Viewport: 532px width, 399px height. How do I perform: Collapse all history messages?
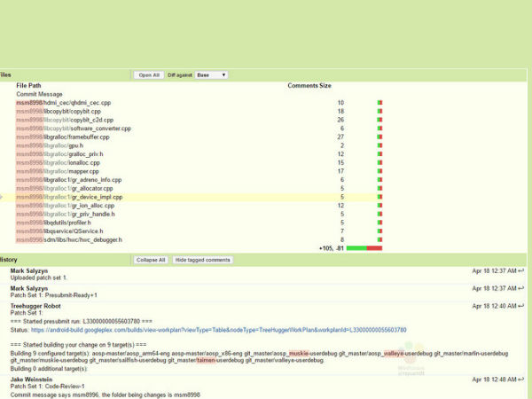tap(150, 260)
